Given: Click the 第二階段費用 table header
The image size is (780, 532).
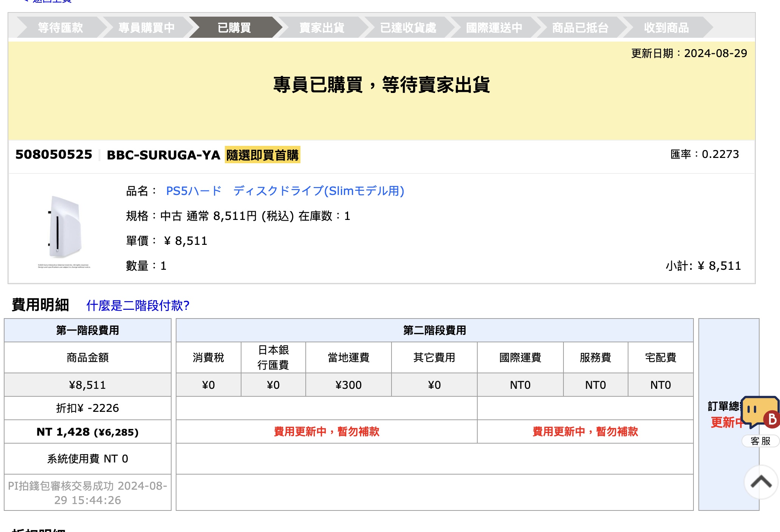Looking at the screenshot, I should (435, 330).
